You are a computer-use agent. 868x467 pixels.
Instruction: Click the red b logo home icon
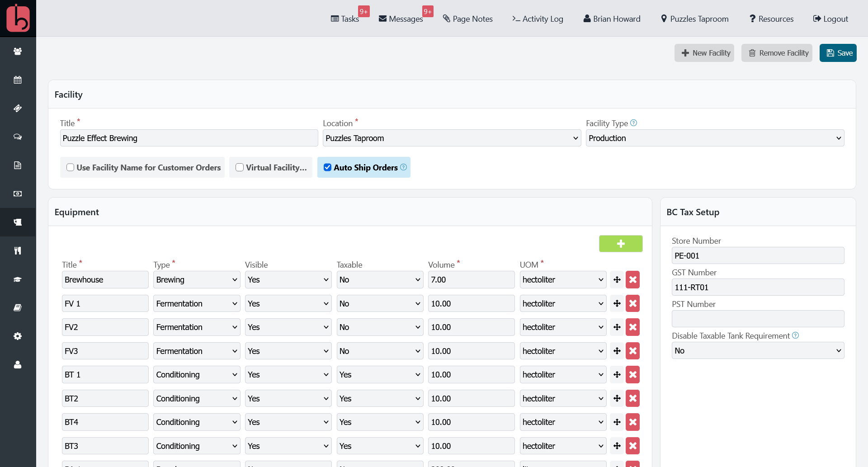point(18,18)
